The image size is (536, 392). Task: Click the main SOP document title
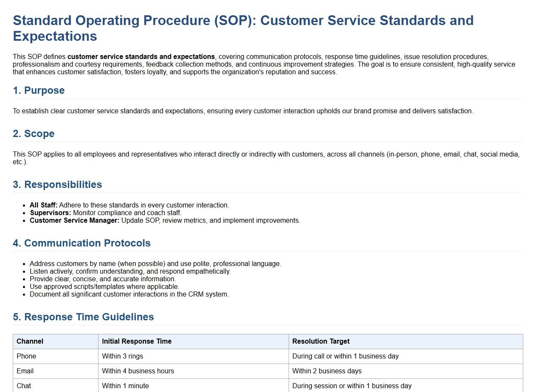(243, 28)
